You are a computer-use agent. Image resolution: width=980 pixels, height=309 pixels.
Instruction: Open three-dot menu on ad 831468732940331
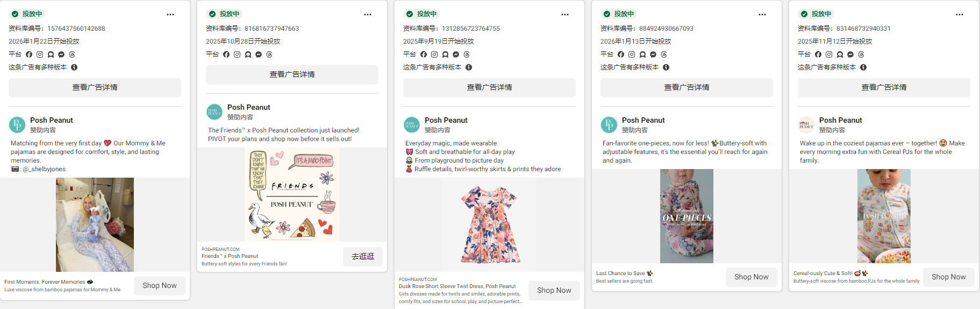[960, 15]
